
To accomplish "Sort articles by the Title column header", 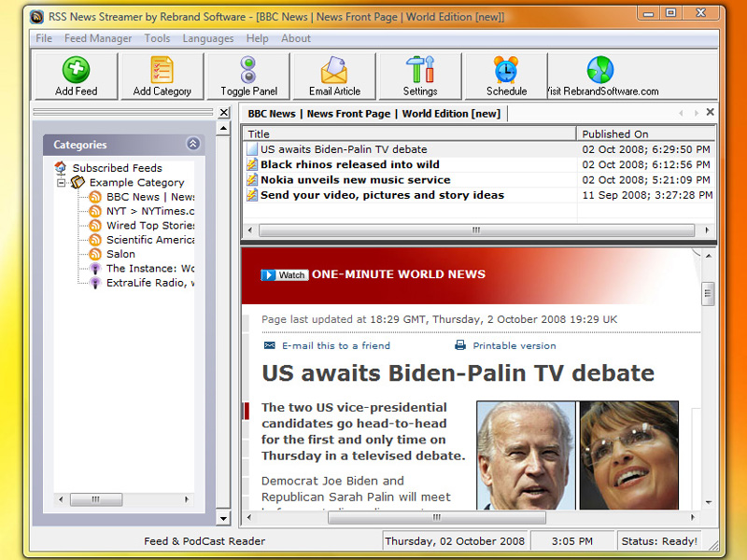I will (x=410, y=133).
